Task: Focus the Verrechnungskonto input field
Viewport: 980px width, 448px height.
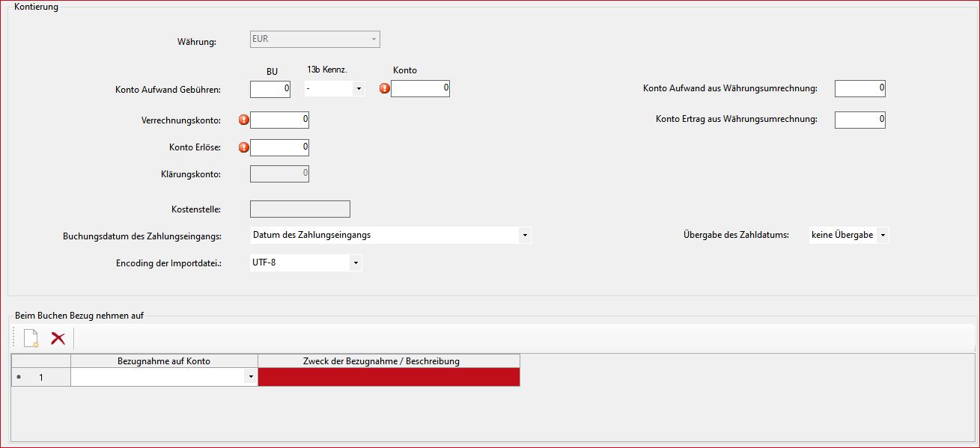Action: [279, 120]
